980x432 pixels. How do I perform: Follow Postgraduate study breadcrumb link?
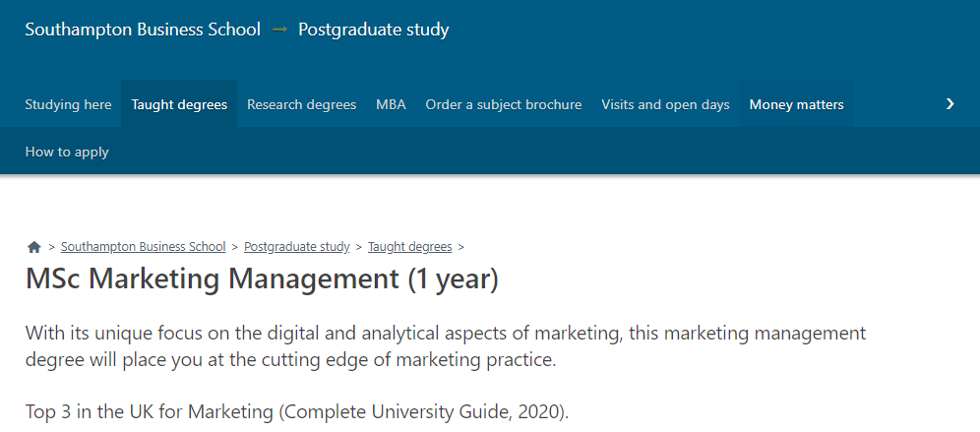(297, 246)
